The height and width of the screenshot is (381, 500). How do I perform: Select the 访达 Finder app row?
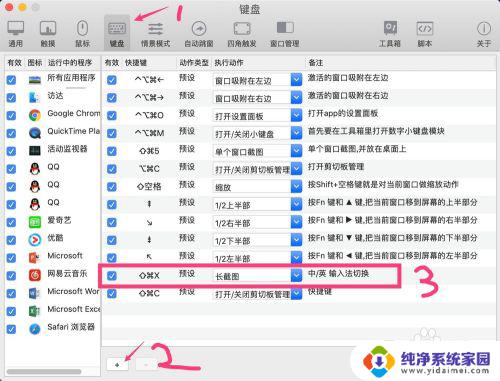tap(53, 97)
